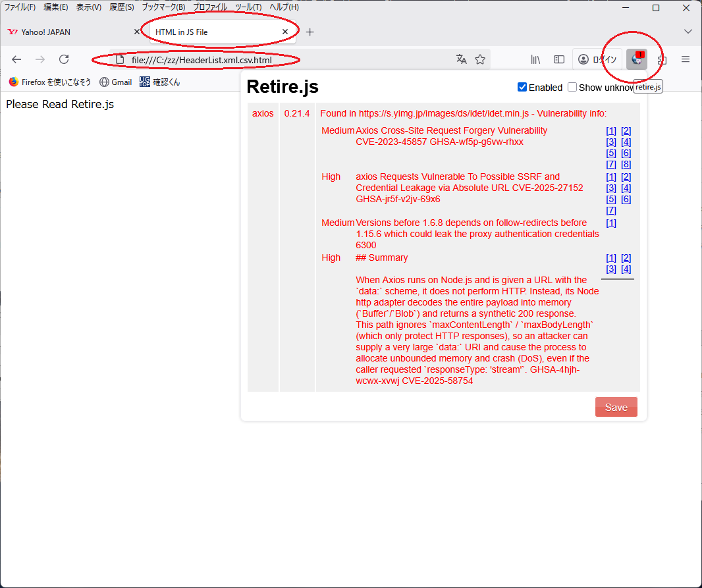Minimize the Firefox window
The height and width of the screenshot is (588, 702).
(626, 8)
